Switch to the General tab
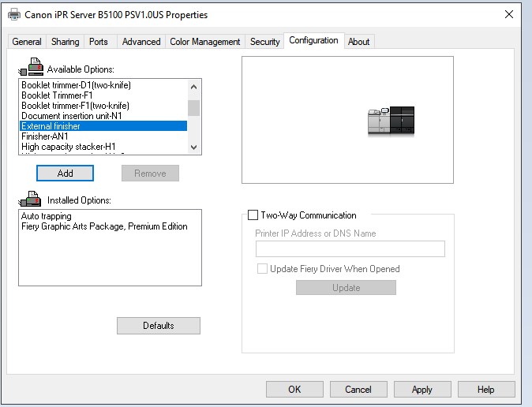The height and width of the screenshot is (407, 532). pos(27,42)
